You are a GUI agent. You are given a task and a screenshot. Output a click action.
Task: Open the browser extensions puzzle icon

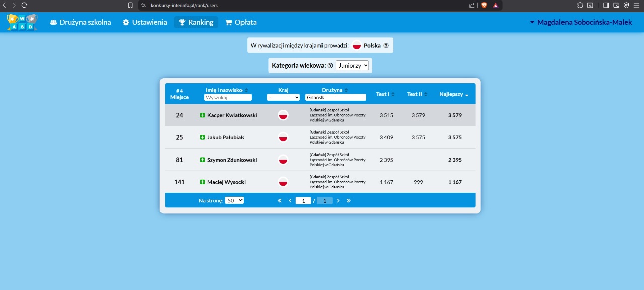pyautogui.click(x=580, y=5)
